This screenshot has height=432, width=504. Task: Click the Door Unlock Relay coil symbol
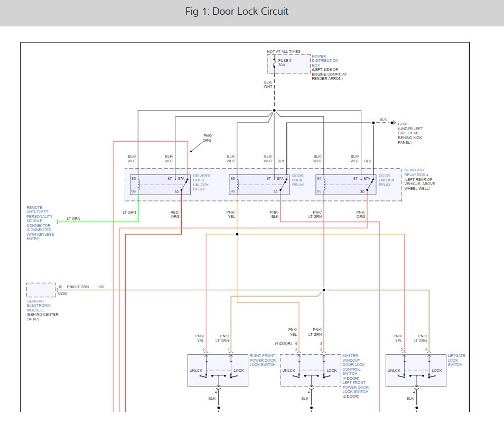[324, 185]
